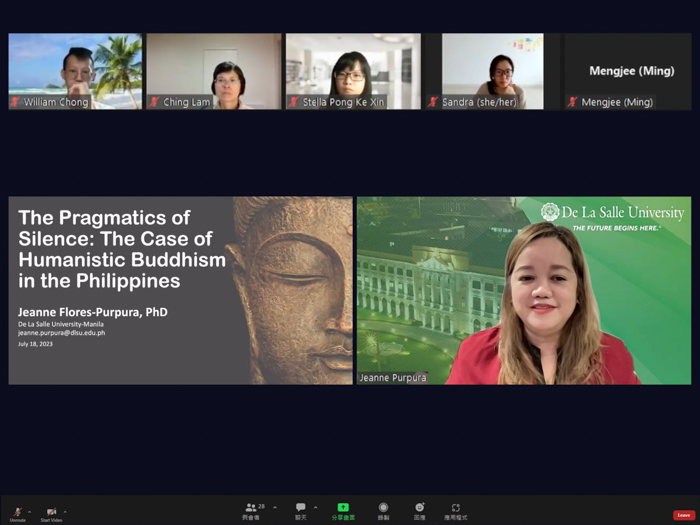Click email jeanne.purpura@dlsu.edu.ph on slide
This screenshot has height=525, width=700.
[62, 333]
